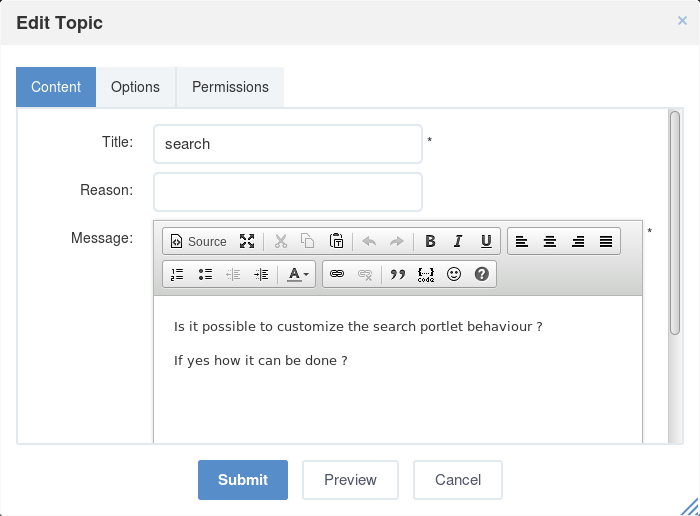The width and height of the screenshot is (700, 516).
Task: Insert a numbered list
Action: click(177, 274)
